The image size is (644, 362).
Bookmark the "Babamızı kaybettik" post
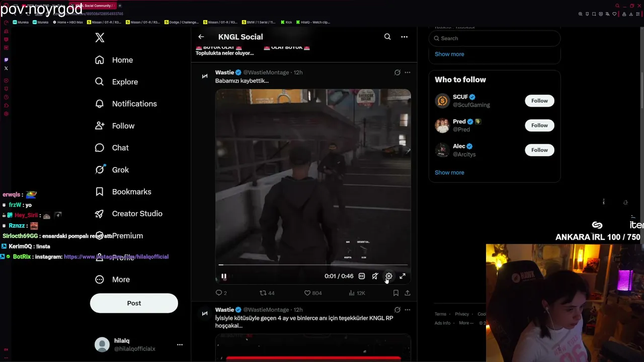coord(396,293)
